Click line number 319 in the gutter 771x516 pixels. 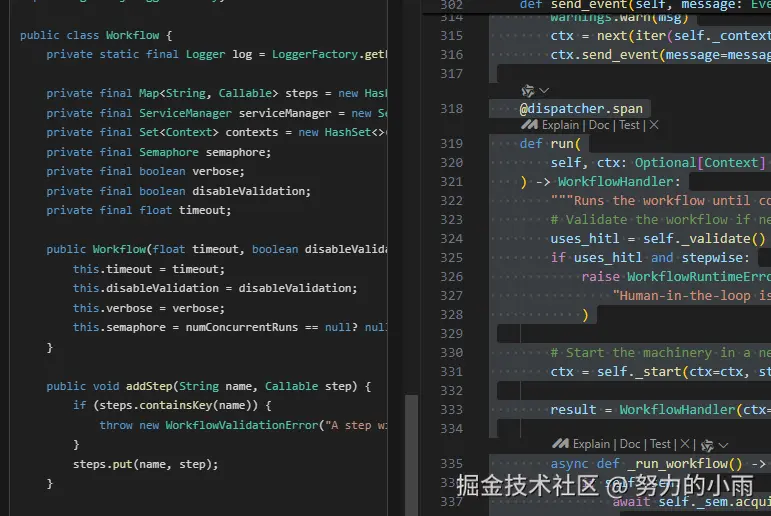[x=451, y=144]
